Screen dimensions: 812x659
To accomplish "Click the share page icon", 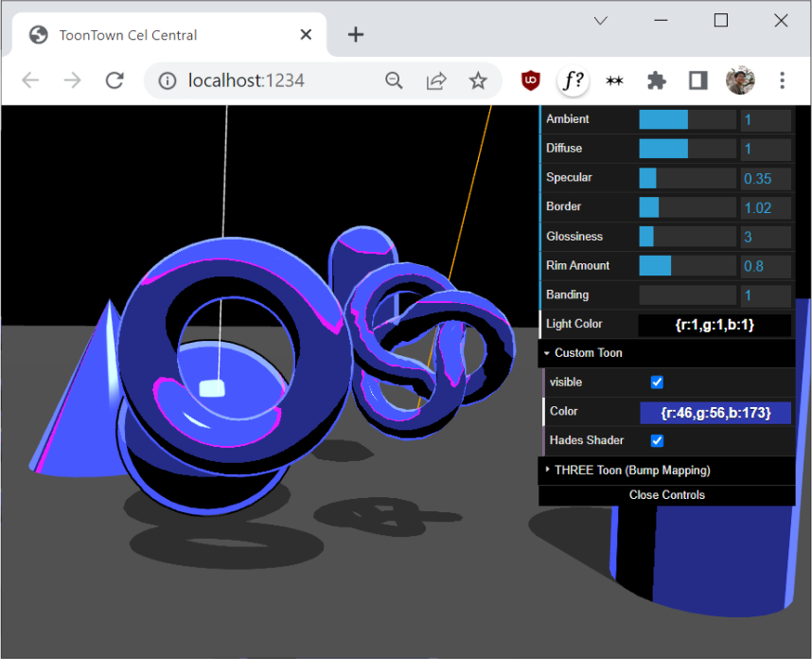I will [x=436, y=80].
